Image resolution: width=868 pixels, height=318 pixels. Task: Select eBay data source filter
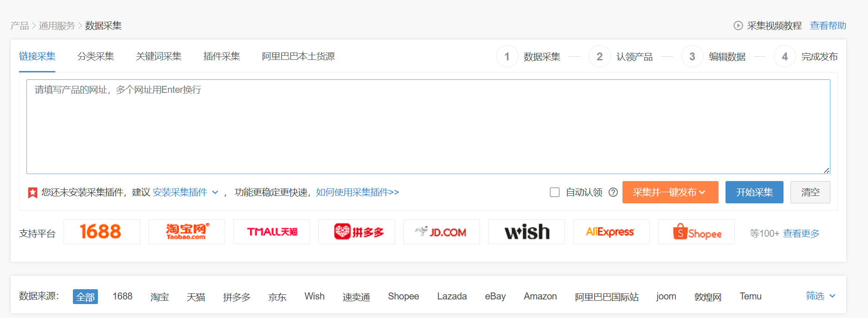[x=495, y=296]
